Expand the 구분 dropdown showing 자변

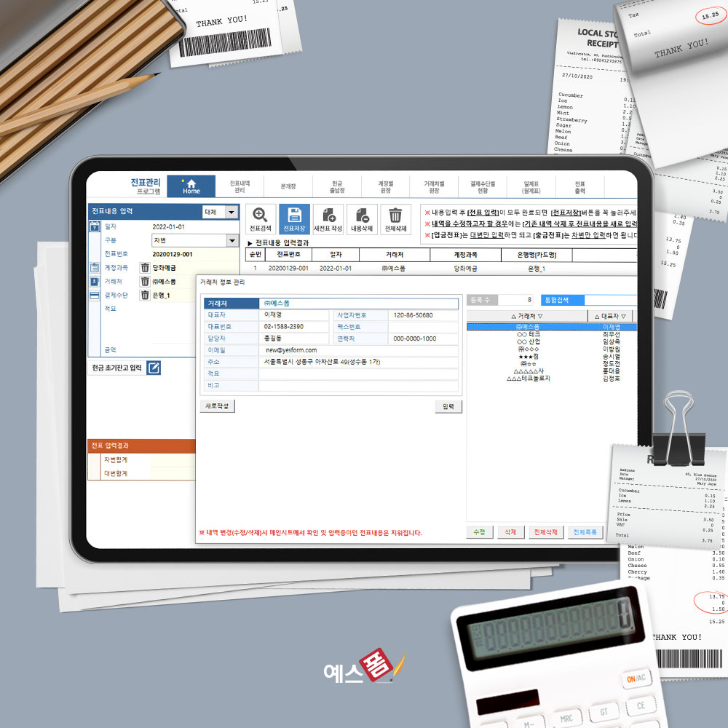click(x=233, y=240)
